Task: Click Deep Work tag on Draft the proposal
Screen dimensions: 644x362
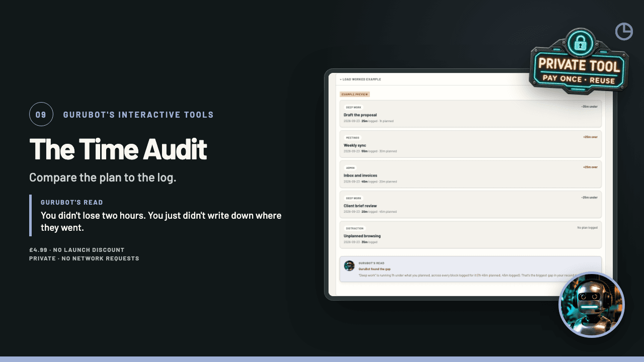Action: pyautogui.click(x=353, y=107)
